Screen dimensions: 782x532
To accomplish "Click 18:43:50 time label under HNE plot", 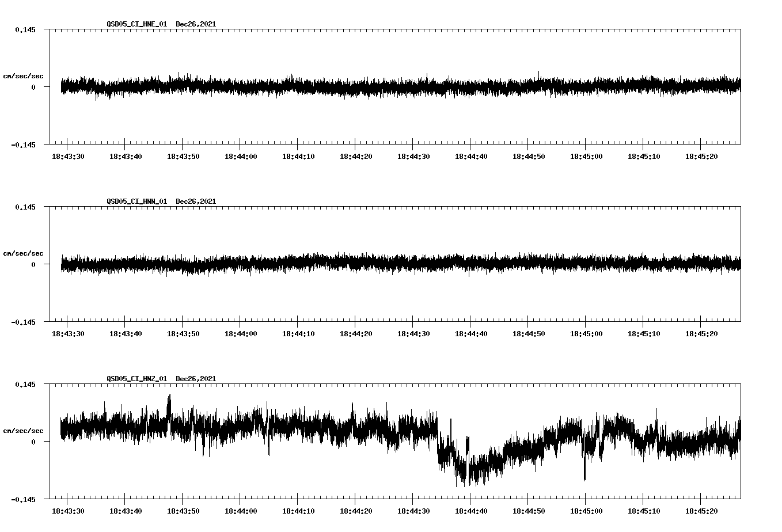I will [183, 157].
